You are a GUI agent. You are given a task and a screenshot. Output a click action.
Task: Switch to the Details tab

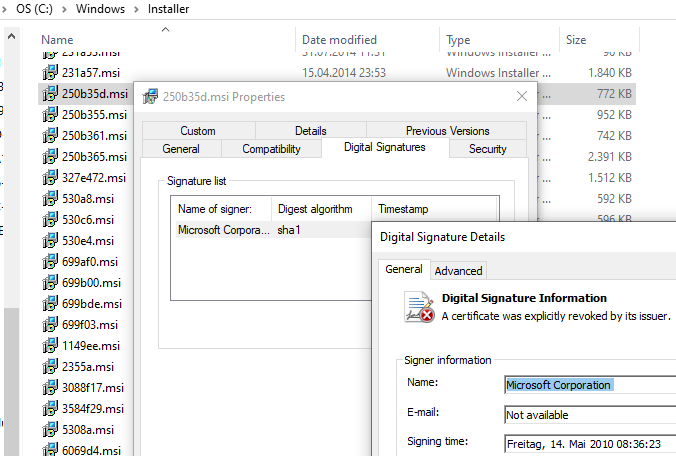(311, 131)
